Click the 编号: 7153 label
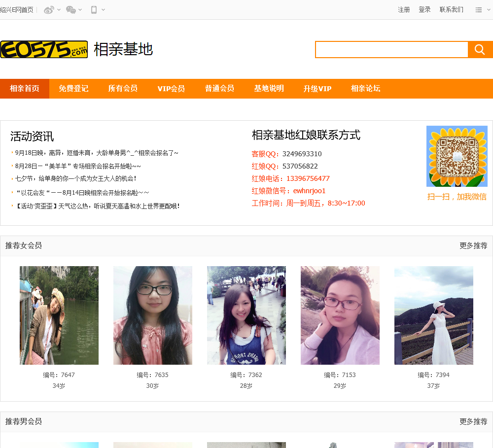 coord(340,375)
